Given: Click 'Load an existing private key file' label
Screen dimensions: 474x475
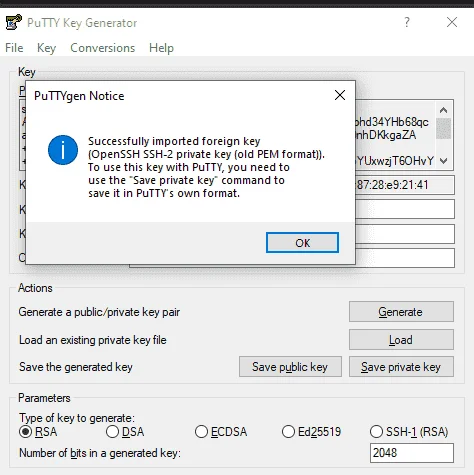Looking at the screenshot, I should (92, 340).
